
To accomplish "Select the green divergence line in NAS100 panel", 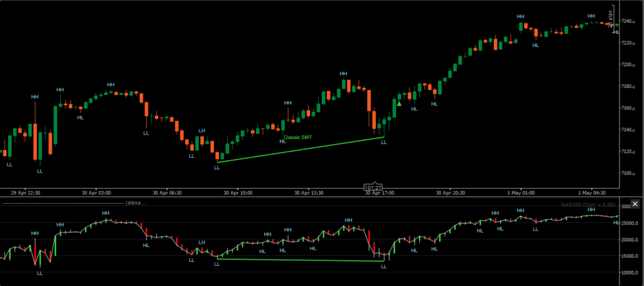I will [301, 260].
